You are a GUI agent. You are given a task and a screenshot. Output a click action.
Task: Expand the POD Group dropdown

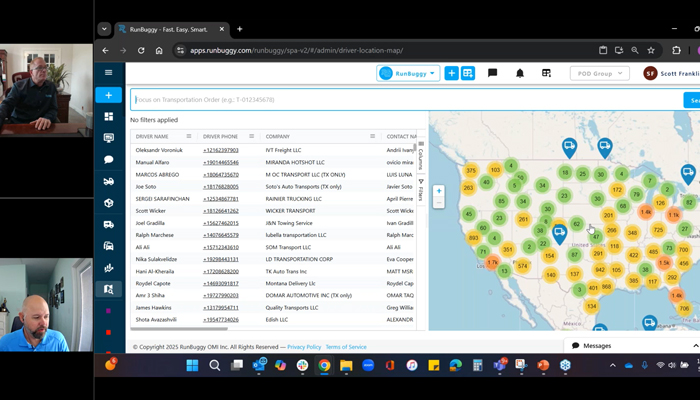point(600,73)
